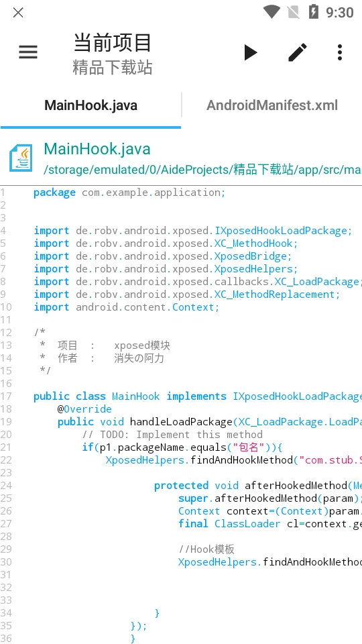Click the final ClassLoader cl line
Screen dimensions: 362x644
pyautogui.click(x=270, y=524)
